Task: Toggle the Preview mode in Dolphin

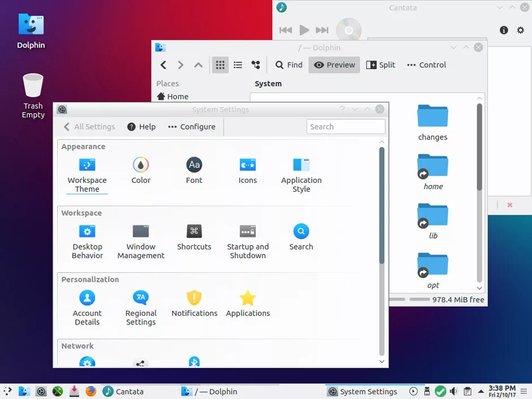Action: pyautogui.click(x=334, y=65)
